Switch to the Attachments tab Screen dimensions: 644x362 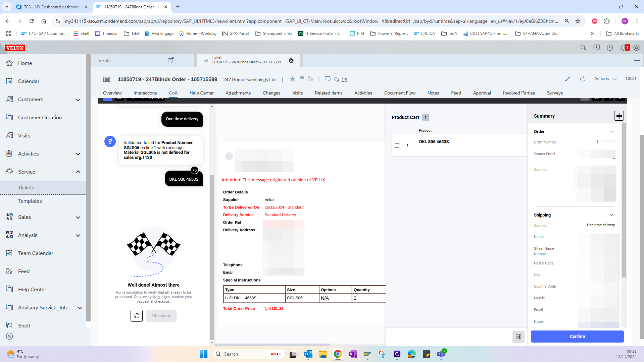(x=238, y=93)
